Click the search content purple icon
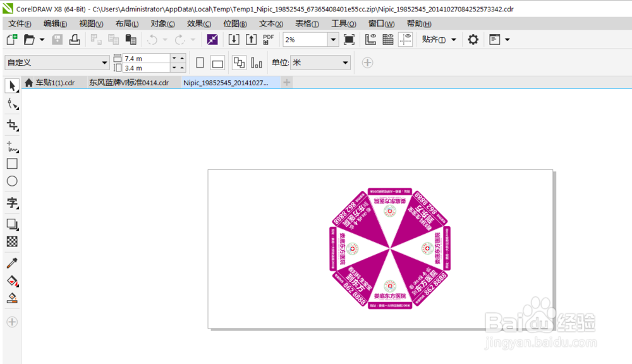Viewport: 632px width, 364px height. pos(212,40)
